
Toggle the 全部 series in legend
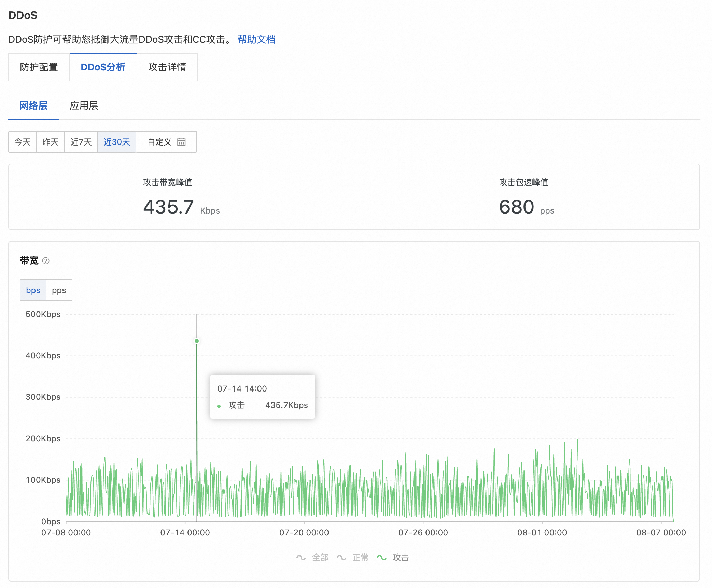click(x=312, y=557)
